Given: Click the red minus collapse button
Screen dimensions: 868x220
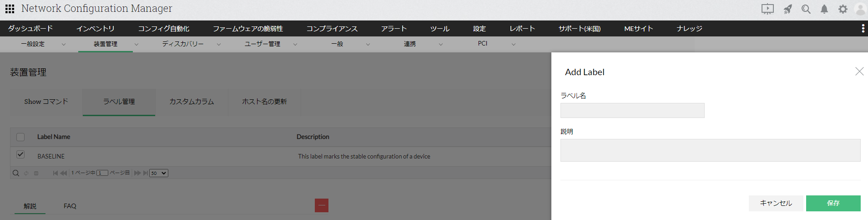Looking at the screenshot, I should click(322, 205).
